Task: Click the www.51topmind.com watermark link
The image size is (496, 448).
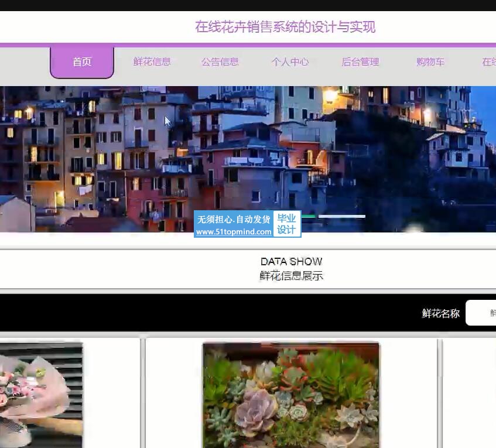Action: point(234,232)
